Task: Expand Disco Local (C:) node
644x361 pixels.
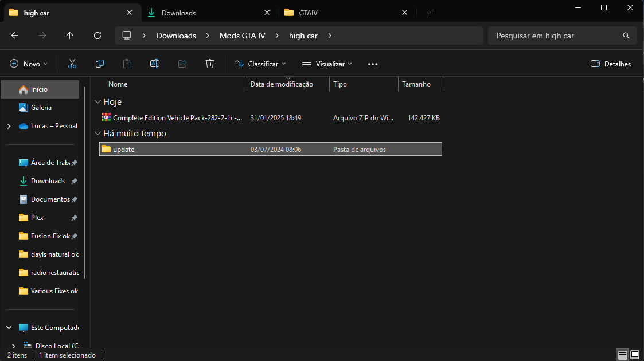Action: point(14,346)
